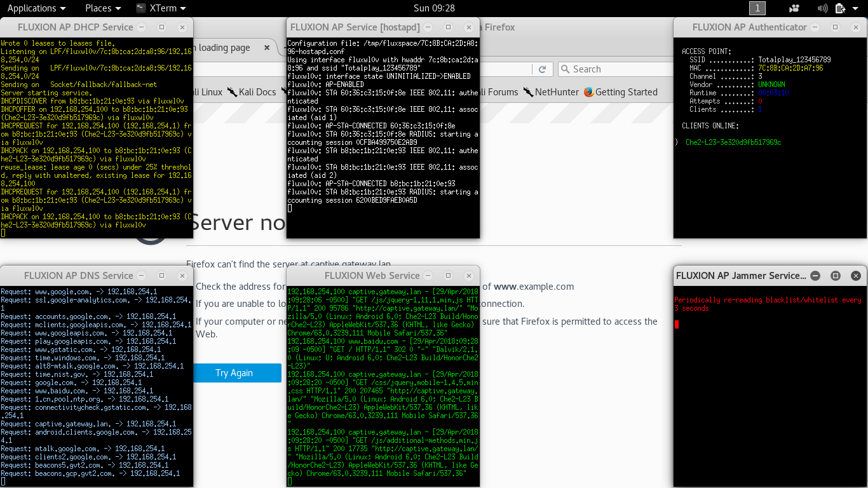The width and height of the screenshot is (868, 488).
Task: Close the FLUXION Web Service window
Action: 469,276
